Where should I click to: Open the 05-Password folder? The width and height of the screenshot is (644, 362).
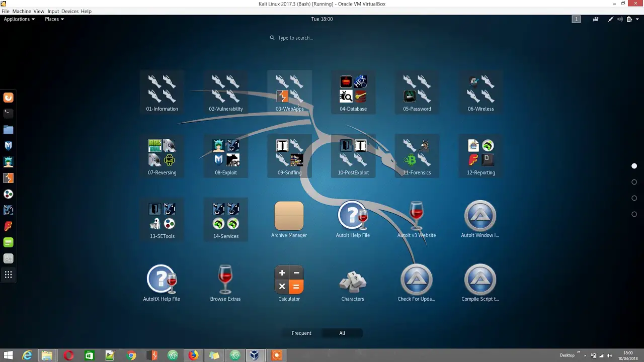pyautogui.click(x=417, y=93)
